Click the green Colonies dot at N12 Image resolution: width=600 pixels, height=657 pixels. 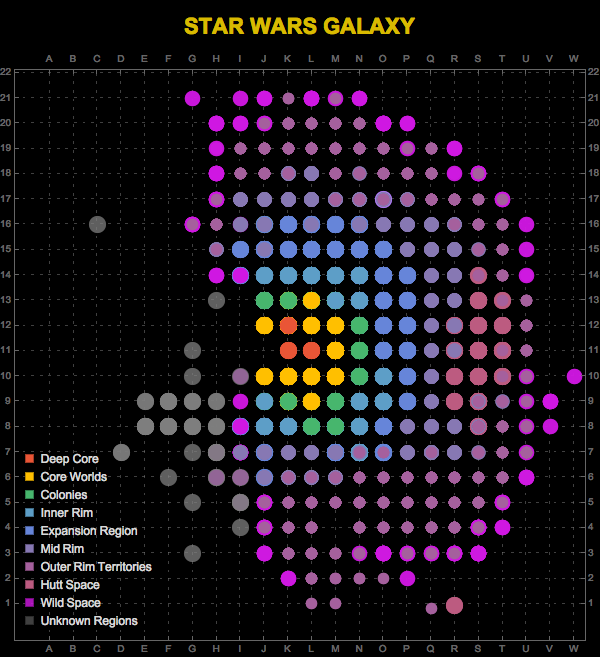tap(359, 325)
